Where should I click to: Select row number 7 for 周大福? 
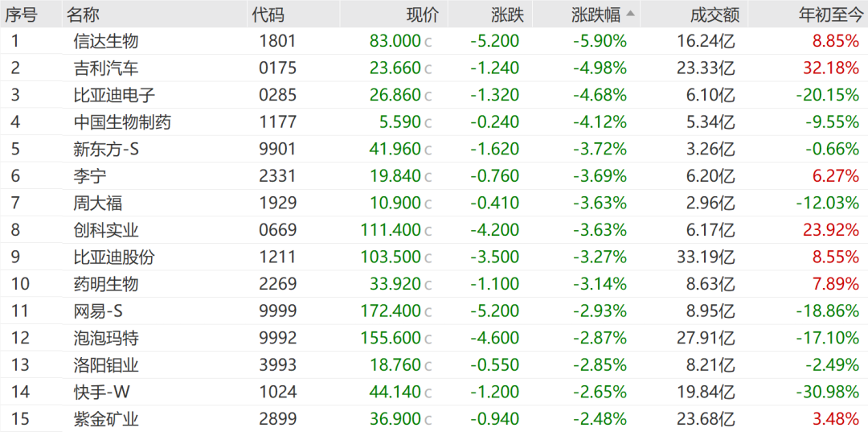(x=14, y=204)
